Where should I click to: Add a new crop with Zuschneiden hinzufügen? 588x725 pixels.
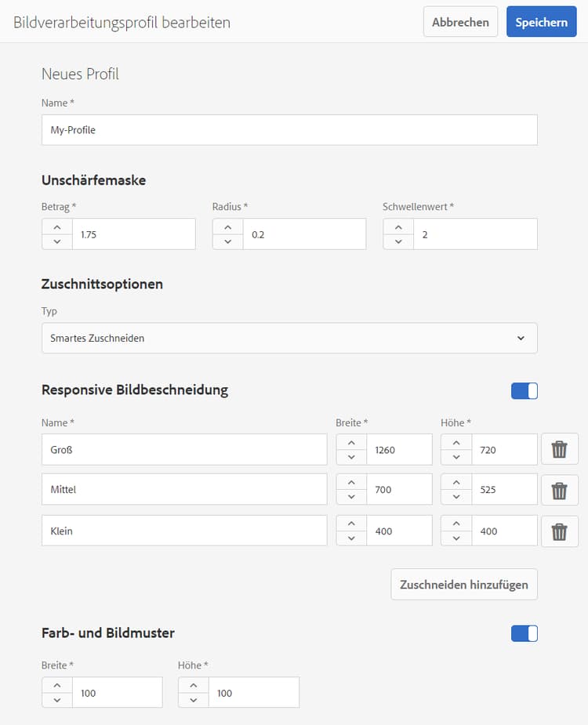click(x=463, y=584)
